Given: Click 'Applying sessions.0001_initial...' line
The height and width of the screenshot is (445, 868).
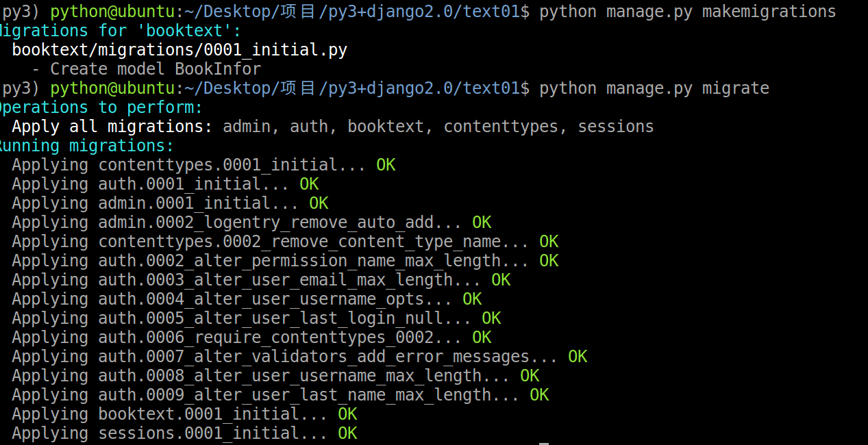Looking at the screenshot, I should coord(170,433).
